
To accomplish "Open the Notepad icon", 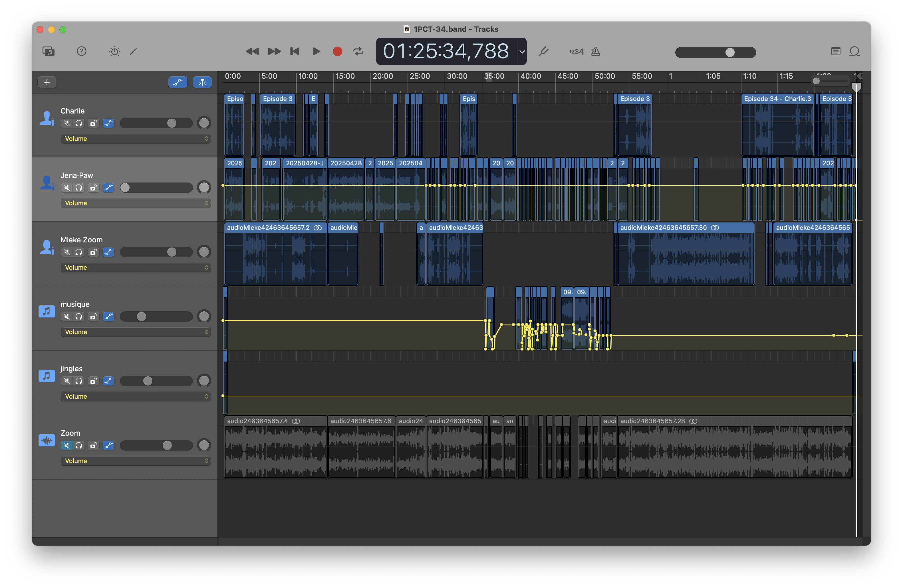I will click(x=835, y=51).
